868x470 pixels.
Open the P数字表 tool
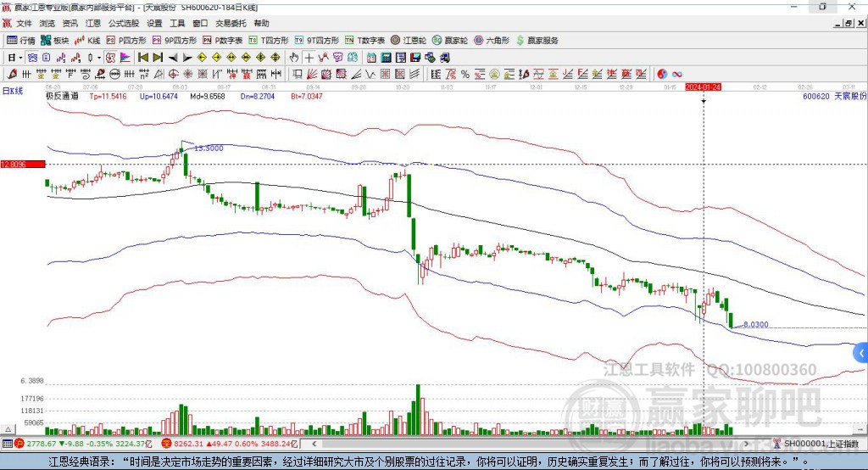(222, 41)
